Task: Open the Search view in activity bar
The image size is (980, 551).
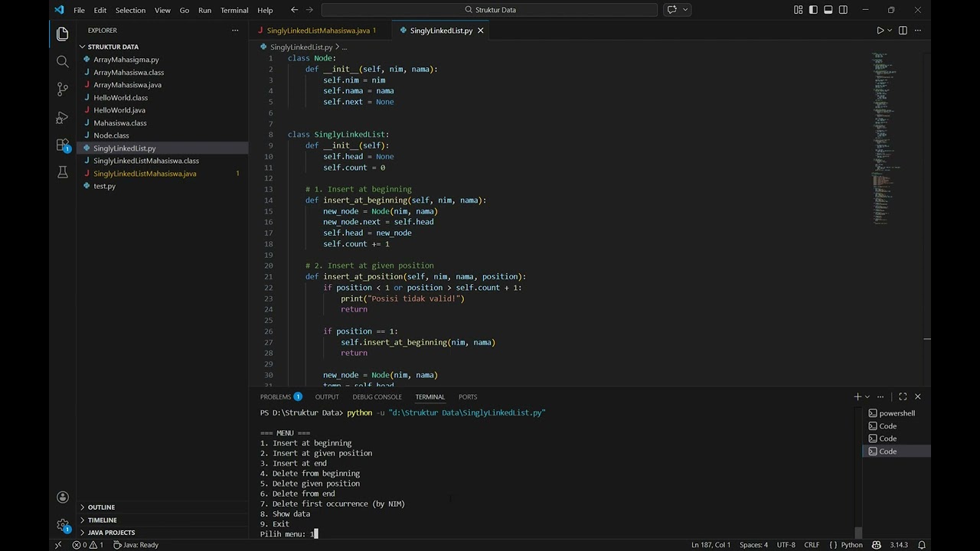Action: 63,61
